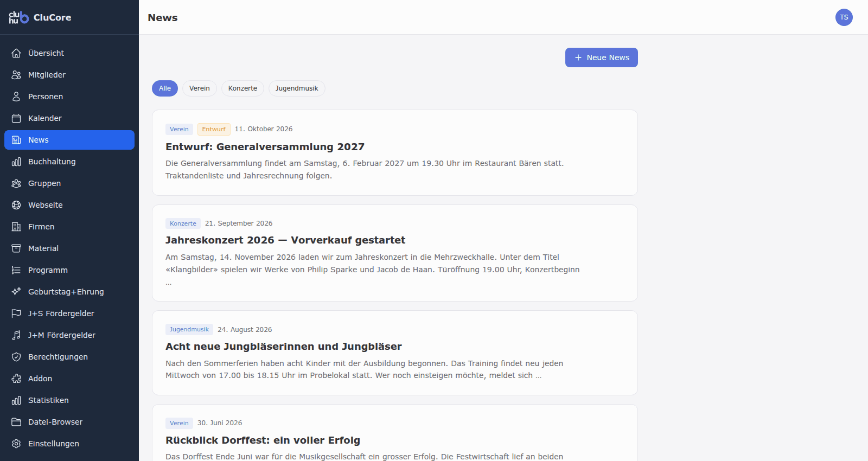Image resolution: width=868 pixels, height=461 pixels.
Task: Filter news by Verein category
Action: tap(200, 88)
